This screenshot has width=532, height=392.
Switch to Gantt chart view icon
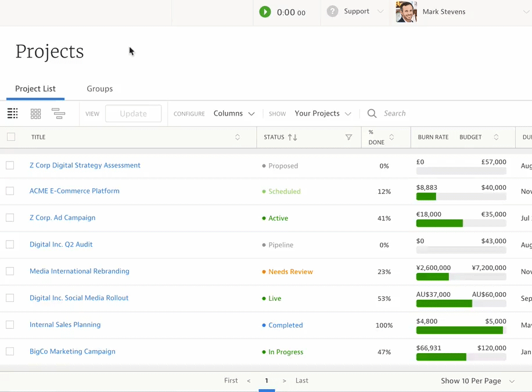tap(58, 114)
